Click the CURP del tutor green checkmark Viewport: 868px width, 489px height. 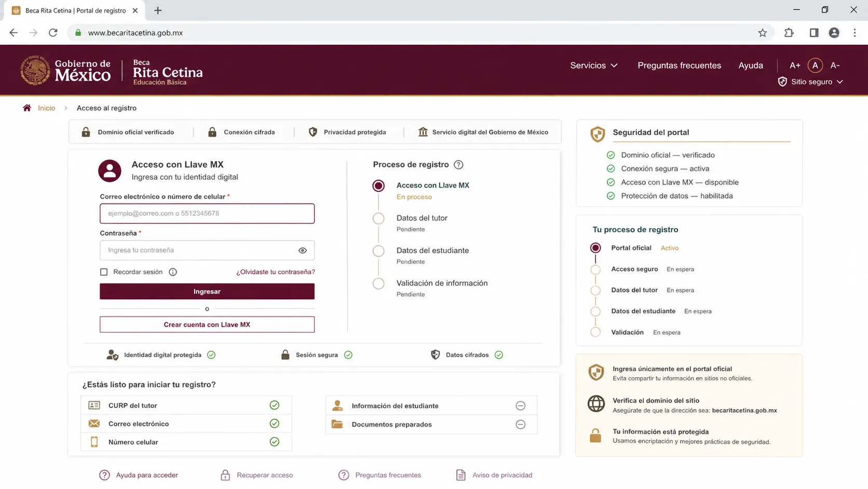click(275, 405)
